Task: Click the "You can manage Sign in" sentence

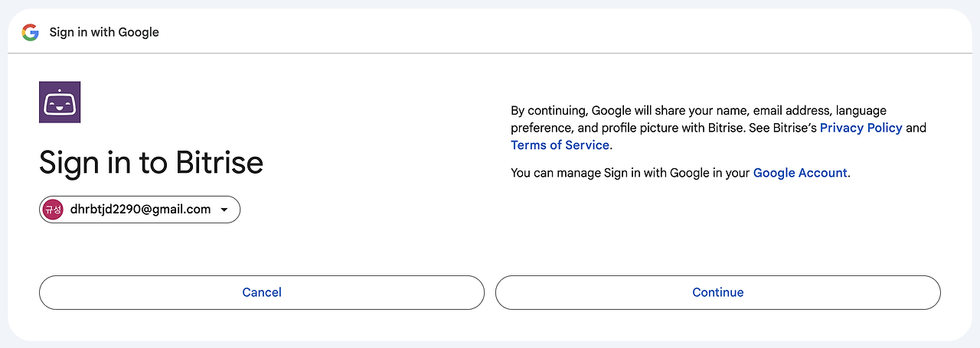Action: (681, 173)
